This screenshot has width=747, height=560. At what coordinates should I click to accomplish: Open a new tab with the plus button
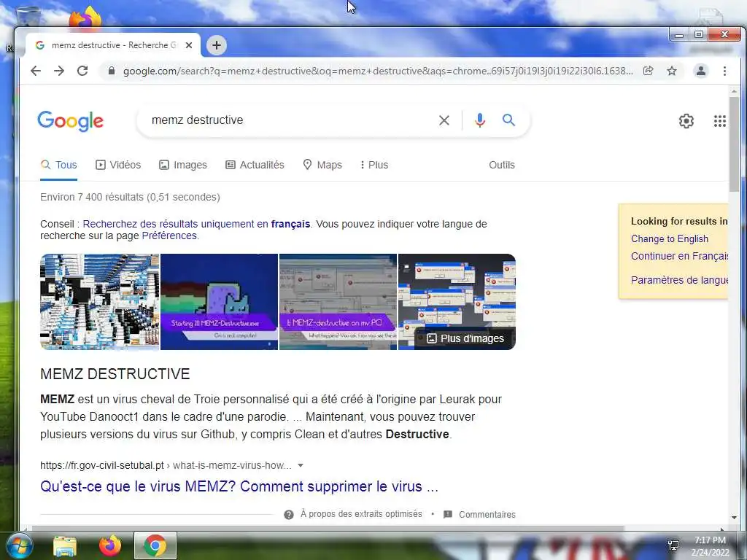click(216, 45)
